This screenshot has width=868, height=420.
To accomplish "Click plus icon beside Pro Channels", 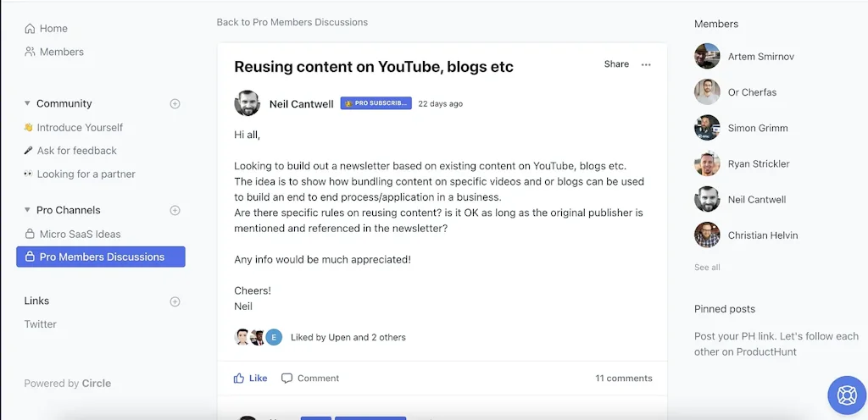I will [x=175, y=211].
